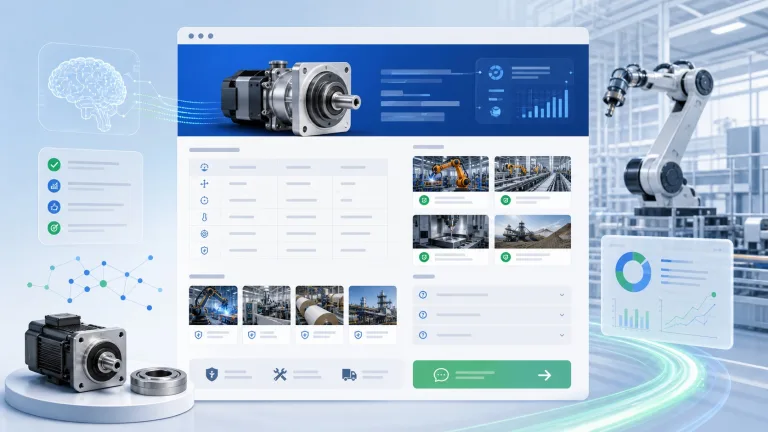Viewport: 768px width, 432px height.
Task: Toggle the green checkmark in the checklist card
Action: (x=54, y=165)
